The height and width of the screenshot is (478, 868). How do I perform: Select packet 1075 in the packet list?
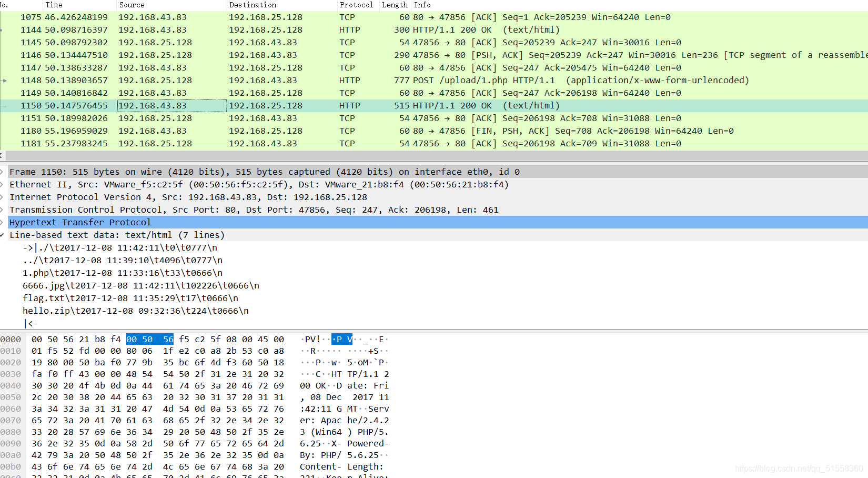434,17
